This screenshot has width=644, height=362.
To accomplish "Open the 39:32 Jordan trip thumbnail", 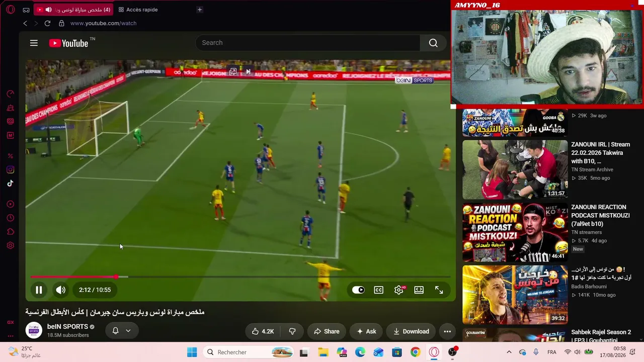I will point(515,295).
